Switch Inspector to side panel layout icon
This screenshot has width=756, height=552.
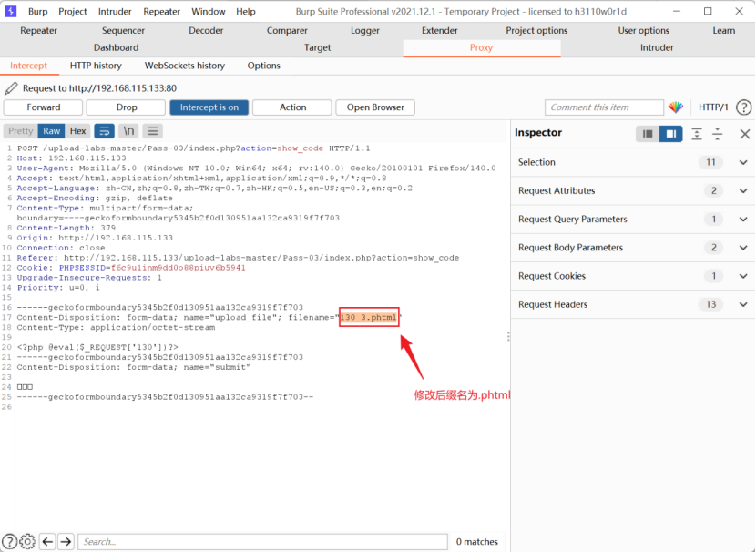670,134
